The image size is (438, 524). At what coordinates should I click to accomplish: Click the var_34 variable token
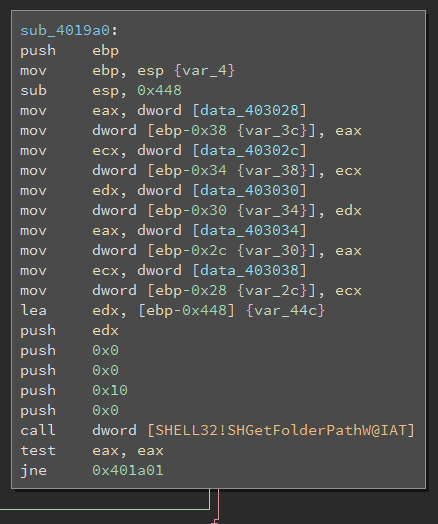[272, 211]
